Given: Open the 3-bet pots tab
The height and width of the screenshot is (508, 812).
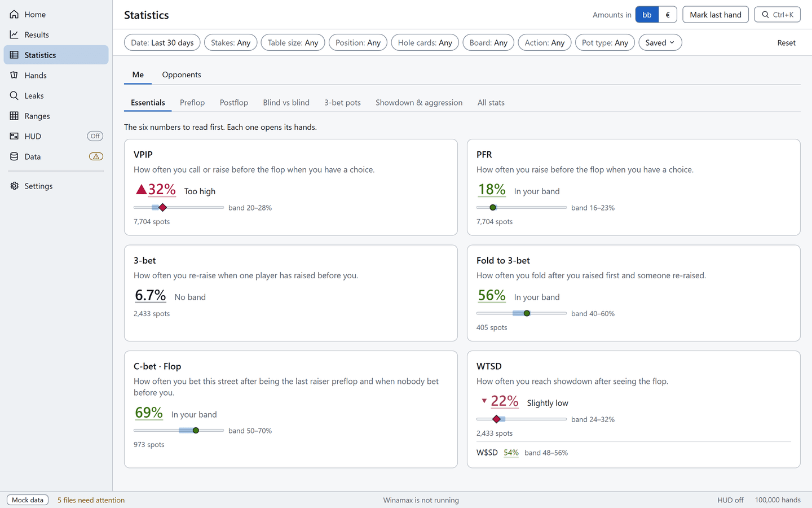Looking at the screenshot, I should [342, 102].
